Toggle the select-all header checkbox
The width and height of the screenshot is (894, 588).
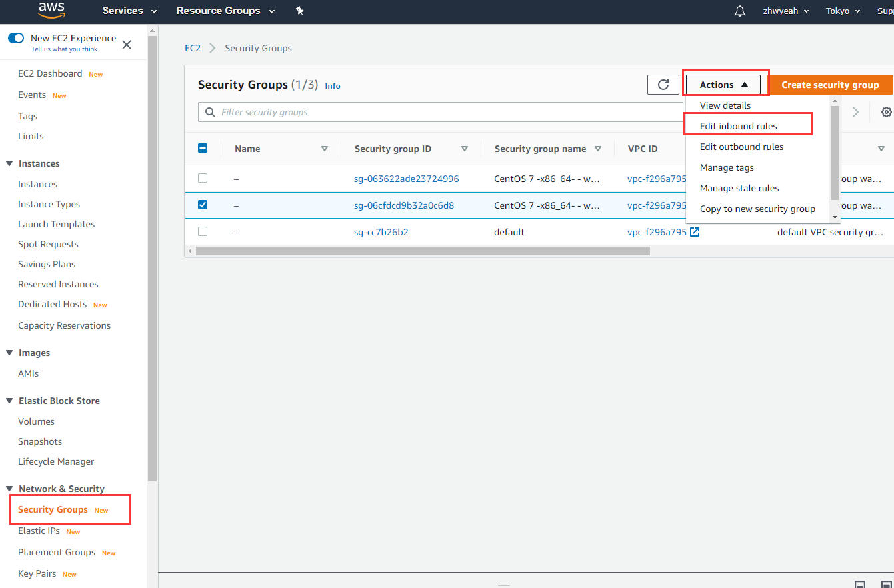pyautogui.click(x=203, y=148)
